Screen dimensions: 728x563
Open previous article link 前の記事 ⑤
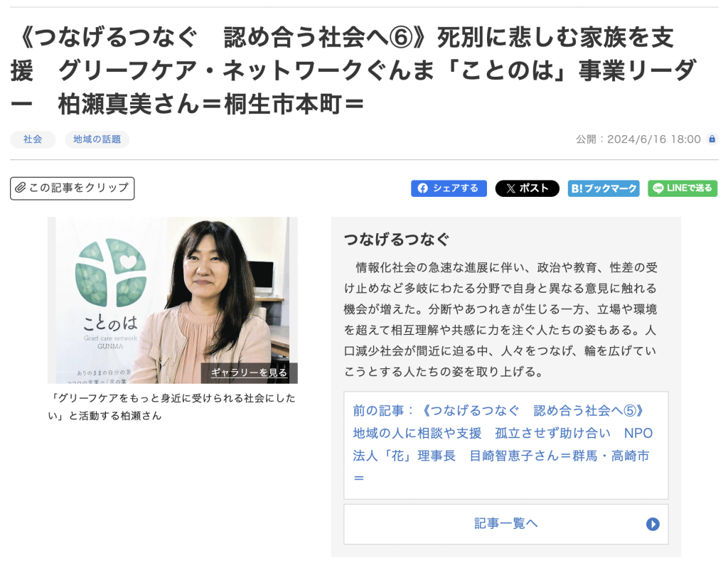(x=503, y=445)
